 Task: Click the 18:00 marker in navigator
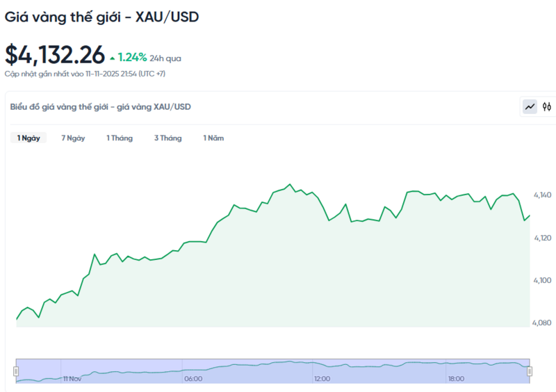click(x=456, y=379)
